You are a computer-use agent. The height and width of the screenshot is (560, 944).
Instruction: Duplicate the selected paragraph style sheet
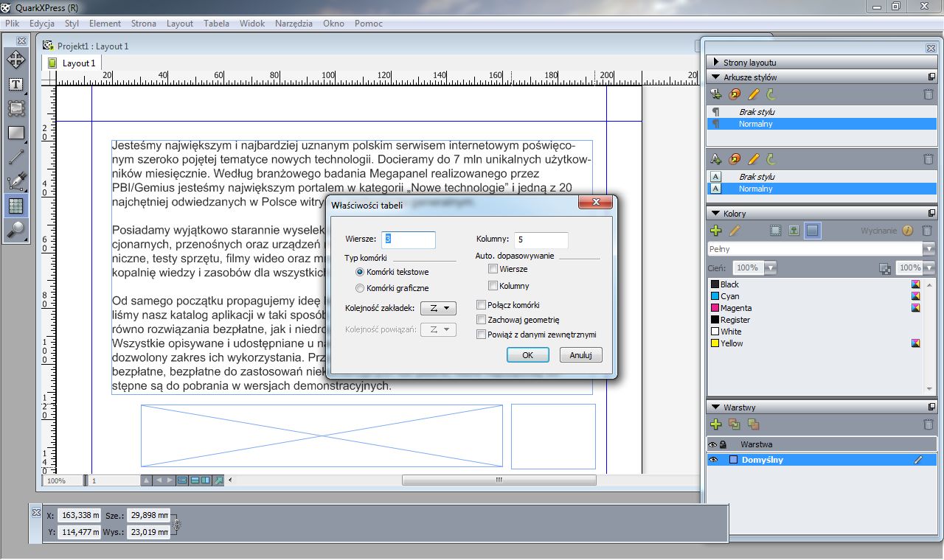pos(735,94)
